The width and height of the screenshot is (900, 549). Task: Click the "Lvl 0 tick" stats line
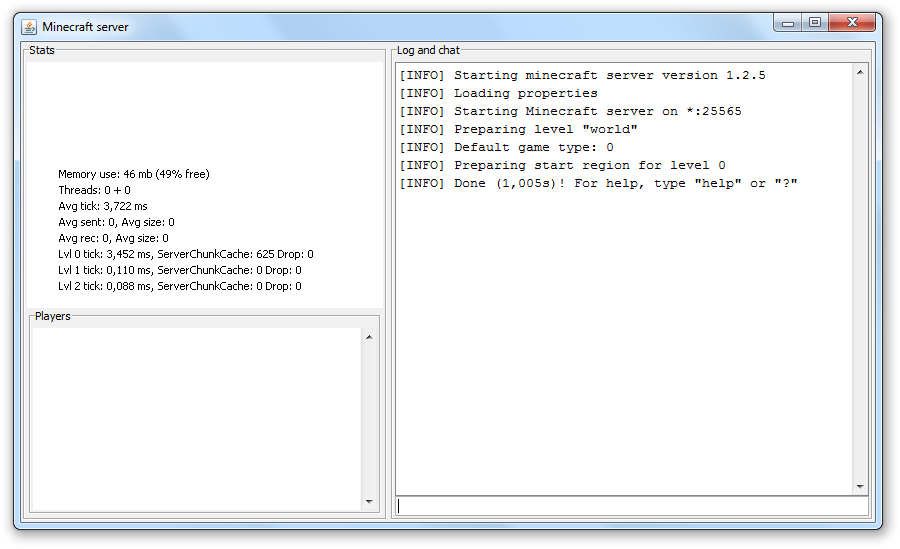(x=185, y=254)
